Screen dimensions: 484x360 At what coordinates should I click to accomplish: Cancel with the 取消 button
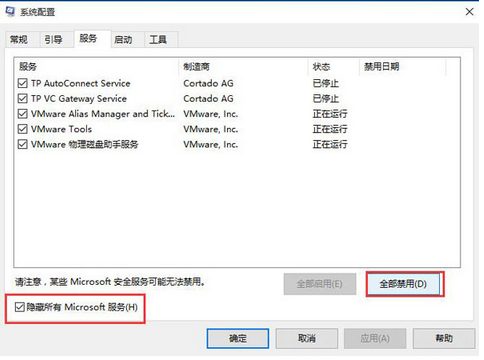307,339
